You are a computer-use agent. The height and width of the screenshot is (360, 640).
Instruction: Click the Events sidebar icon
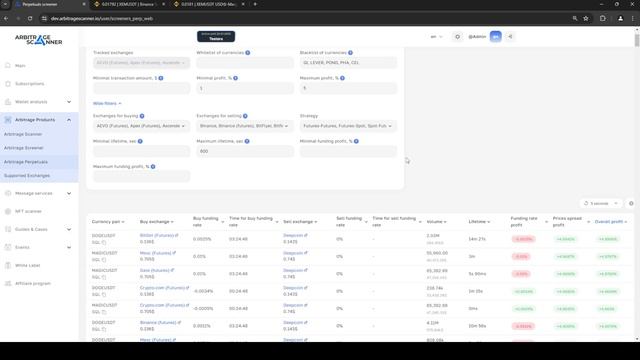tap(8, 247)
